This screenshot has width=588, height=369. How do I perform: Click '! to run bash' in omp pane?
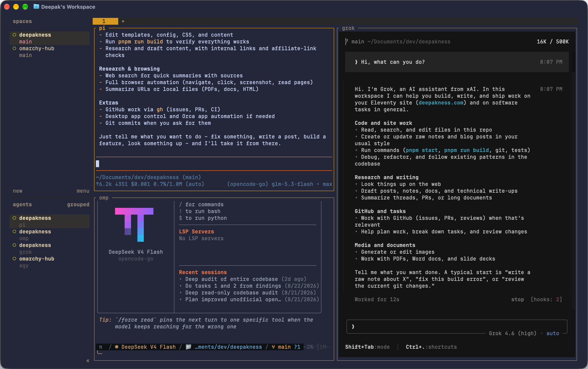[200, 211]
